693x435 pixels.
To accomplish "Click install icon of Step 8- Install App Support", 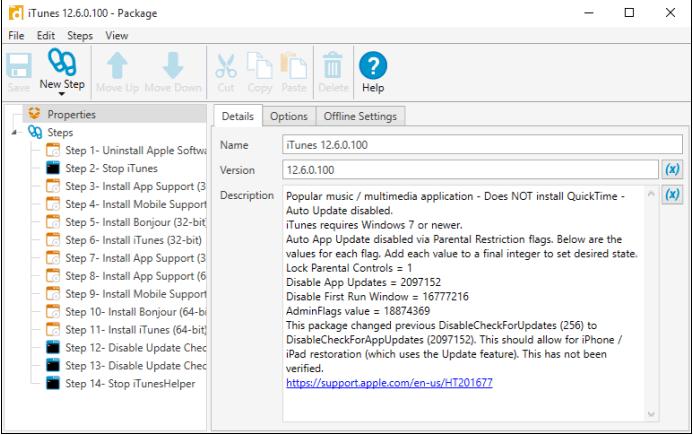I will pos(53,275).
